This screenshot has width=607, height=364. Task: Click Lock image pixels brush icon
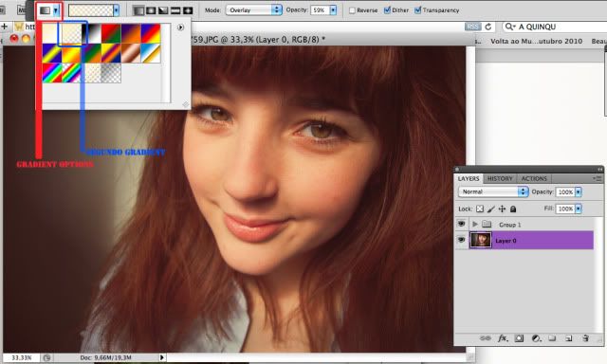pyautogui.click(x=491, y=209)
